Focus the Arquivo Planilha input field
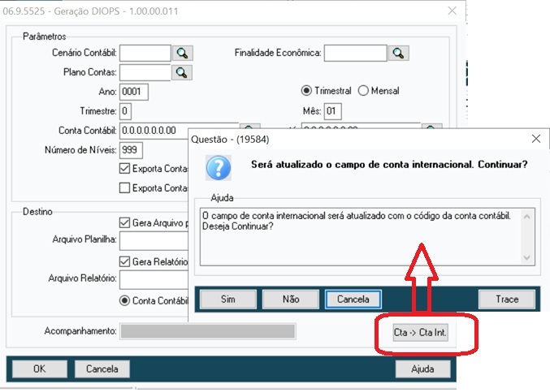 tap(154, 241)
